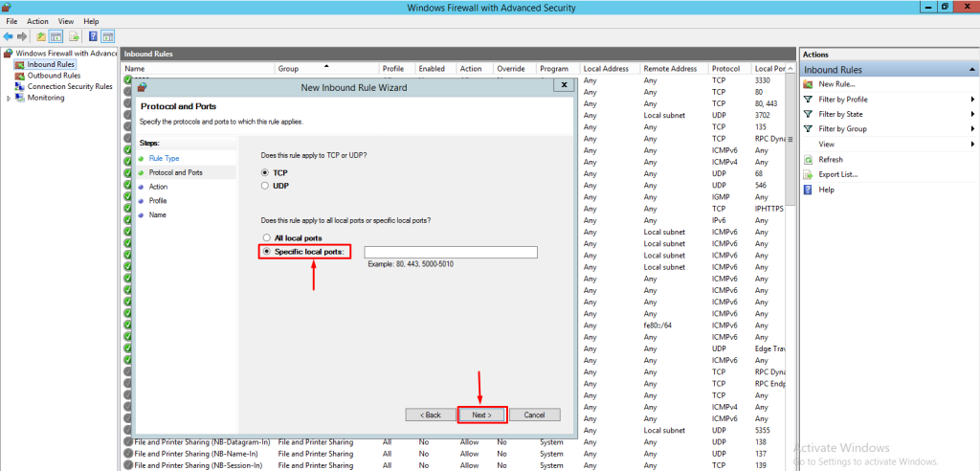
Task: Click the Export List toolbar icon
Action: click(72, 36)
